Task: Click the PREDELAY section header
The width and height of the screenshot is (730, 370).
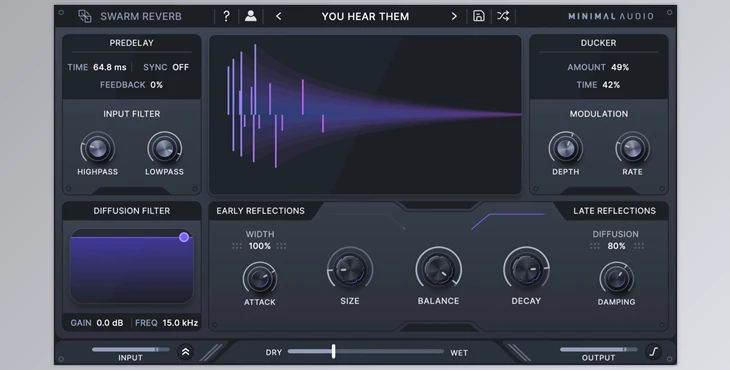Action: click(132, 43)
